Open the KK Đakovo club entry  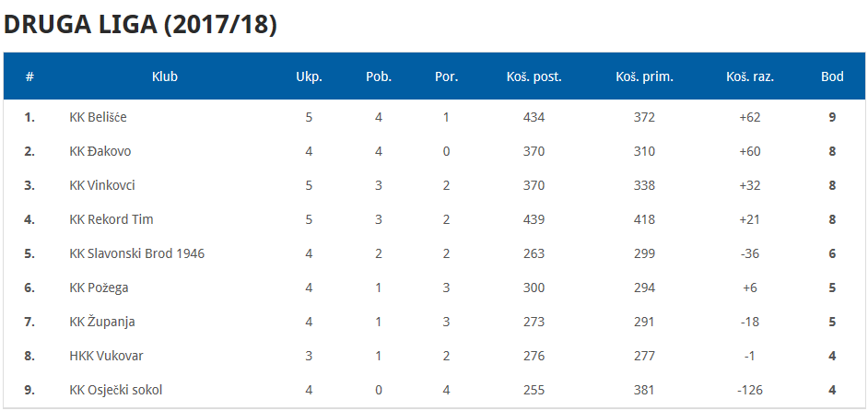point(100,151)
